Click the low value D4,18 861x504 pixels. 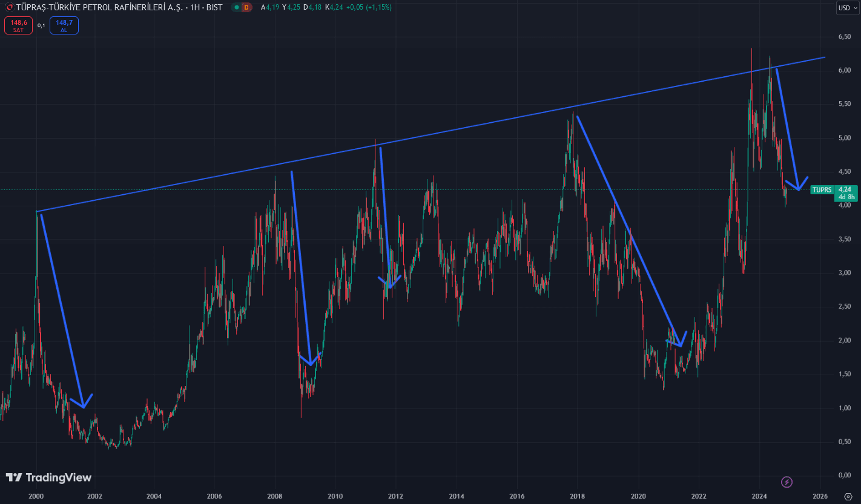[x=313, y=7]
